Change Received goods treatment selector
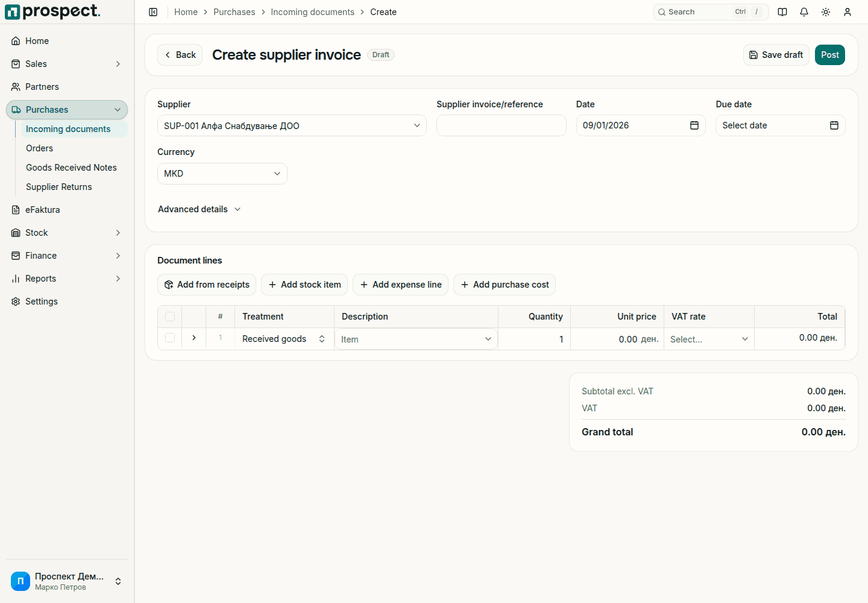Image resolution: width=868 pixels, height=603 pixels. 284,339
